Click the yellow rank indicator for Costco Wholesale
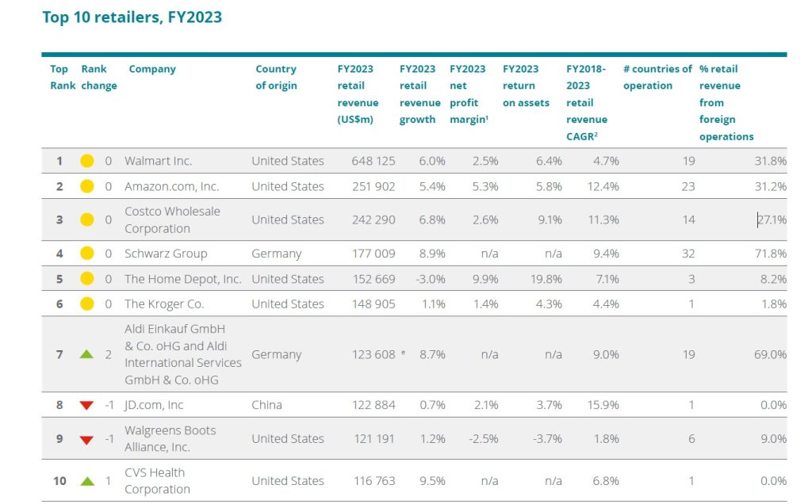The height and width of the screenshot is (504, 812). pyautogui.click(x=87, y=220)
